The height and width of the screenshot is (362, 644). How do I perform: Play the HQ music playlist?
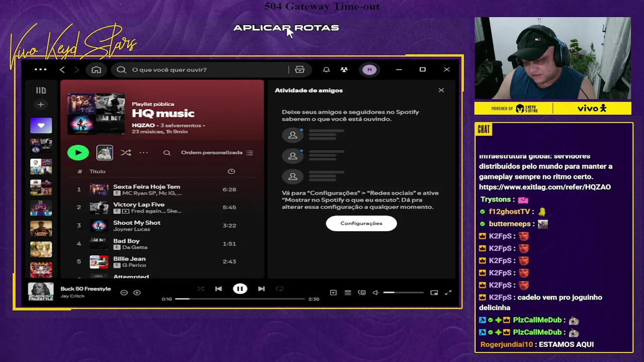point(78,152)
